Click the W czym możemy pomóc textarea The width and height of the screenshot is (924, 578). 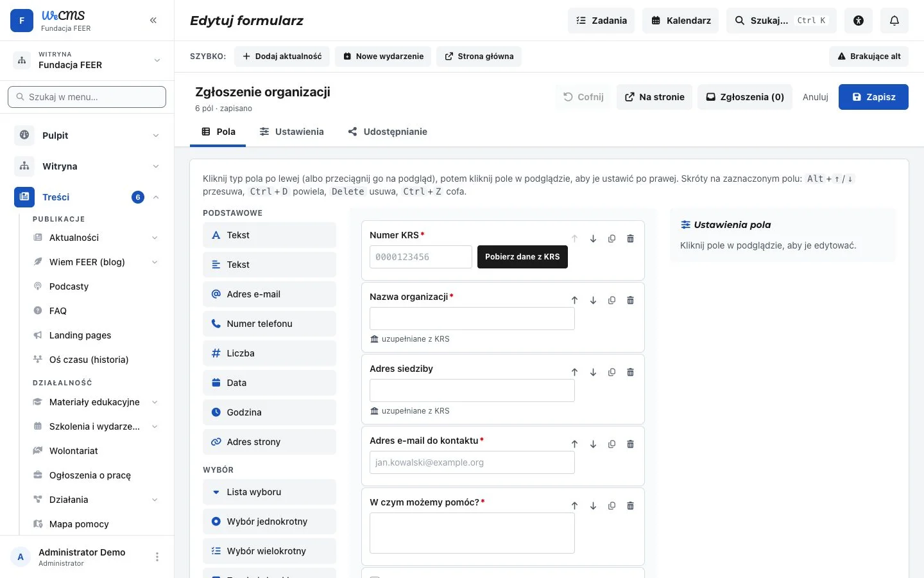(x=472, y=533)
